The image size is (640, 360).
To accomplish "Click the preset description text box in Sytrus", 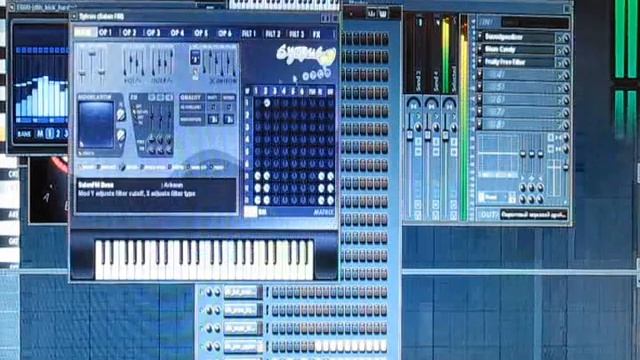I will click(x=156, y=195).
